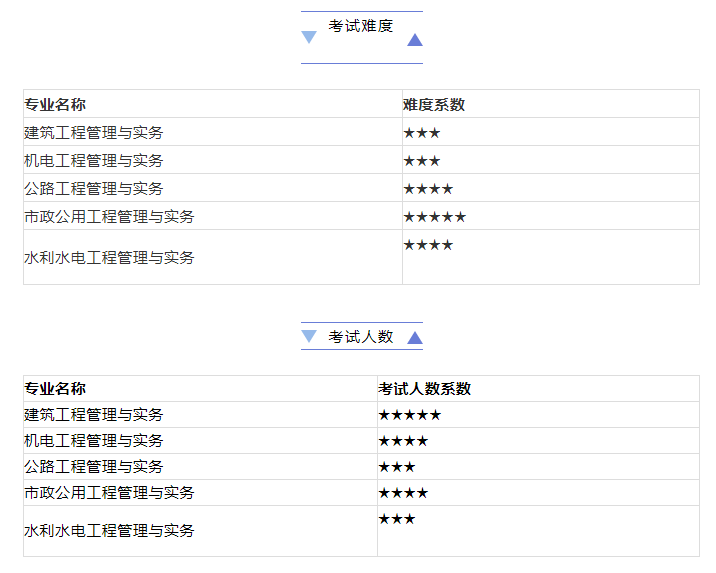This screenshot has height=573, width=716.
Task: Click the four-star 考试人数 rating for 机电工程
Action: point(404,441)
